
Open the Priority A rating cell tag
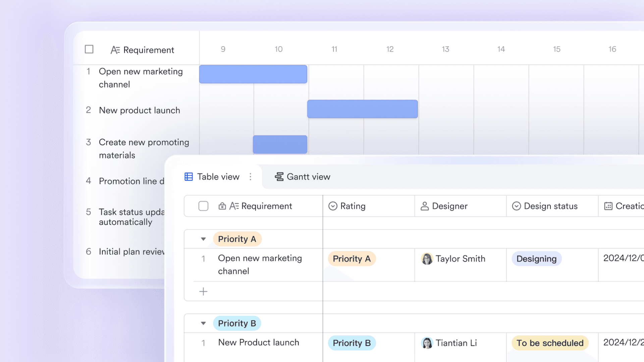pyautogui.click(x=352, y=259)
